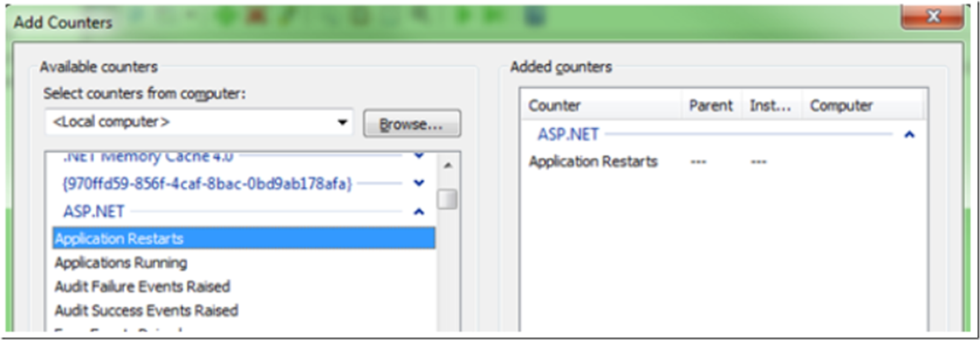Click the Parent column header
Image resolution: width=980 pixels, height=340 pixels.
[711, 105]
